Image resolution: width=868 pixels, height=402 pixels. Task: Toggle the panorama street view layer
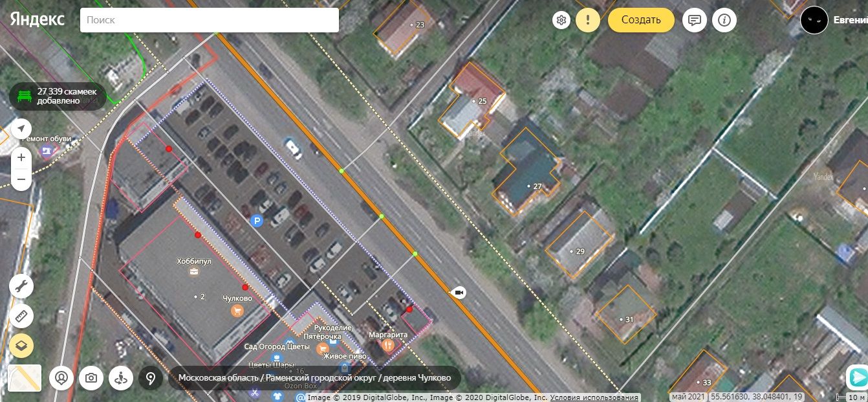(x=121, y=378)
